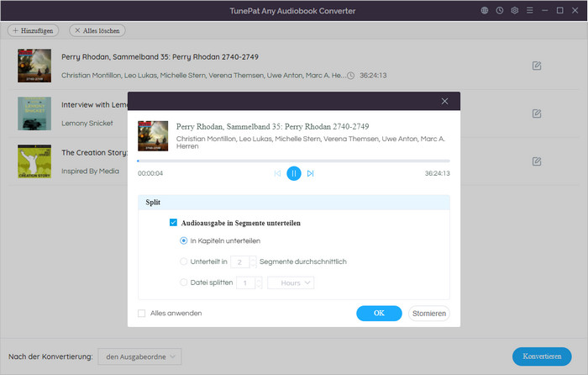The height and width of the screenshot is (375, 588).
Task: Click the 00:00:04 elapsed time label
Action: [x=150, y=173]
